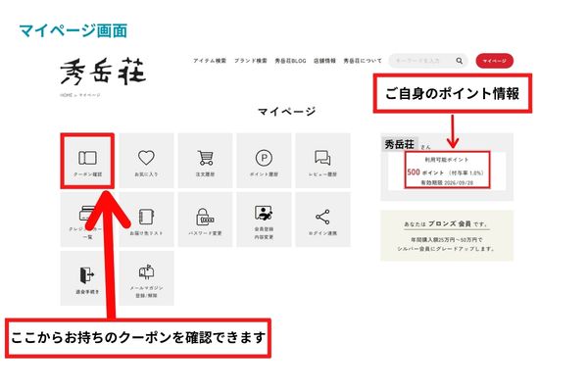This screenshot has height=392, width=588.
Task: Open the 注文履歴 shopping cart tile
Action: click(x=205, y=161)
